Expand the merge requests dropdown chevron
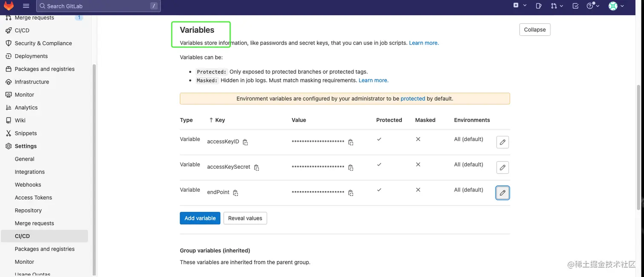644x277 pixels. (x=561, y=6)
